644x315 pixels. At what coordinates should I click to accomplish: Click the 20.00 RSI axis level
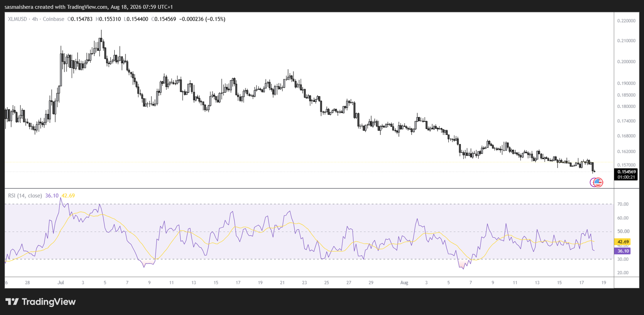[x=623, y=273]
